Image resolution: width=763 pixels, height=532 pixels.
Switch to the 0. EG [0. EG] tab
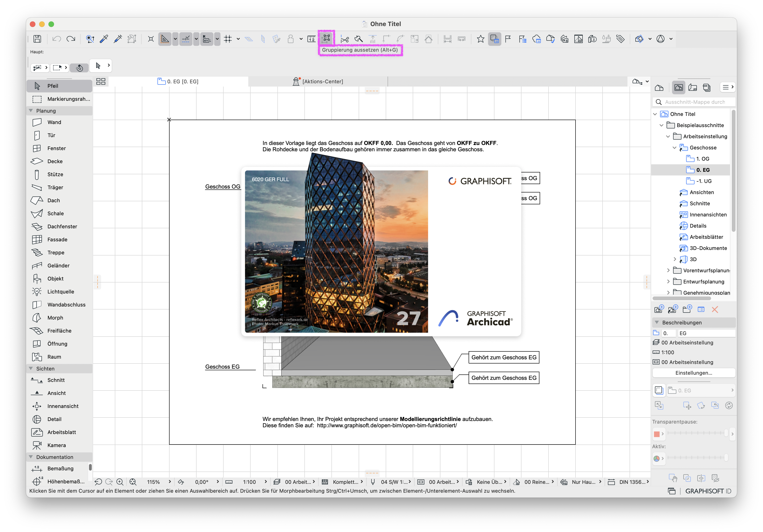(x=178, y=81)
